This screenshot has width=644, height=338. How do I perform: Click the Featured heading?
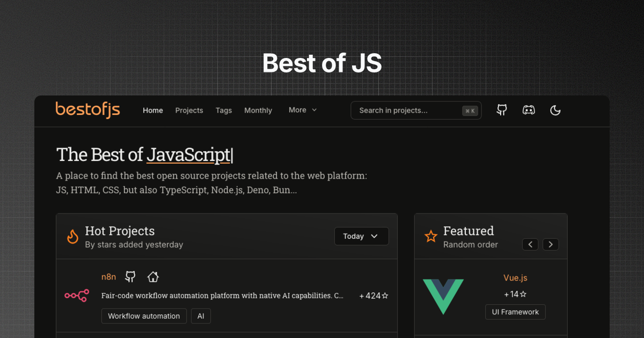click(469, 231)
